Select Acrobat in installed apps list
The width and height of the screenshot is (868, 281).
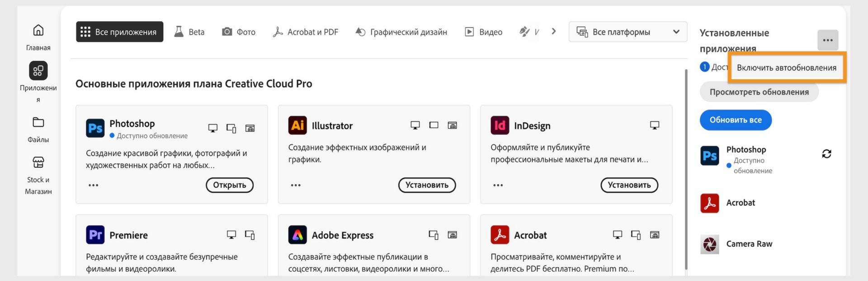point(741,203)
